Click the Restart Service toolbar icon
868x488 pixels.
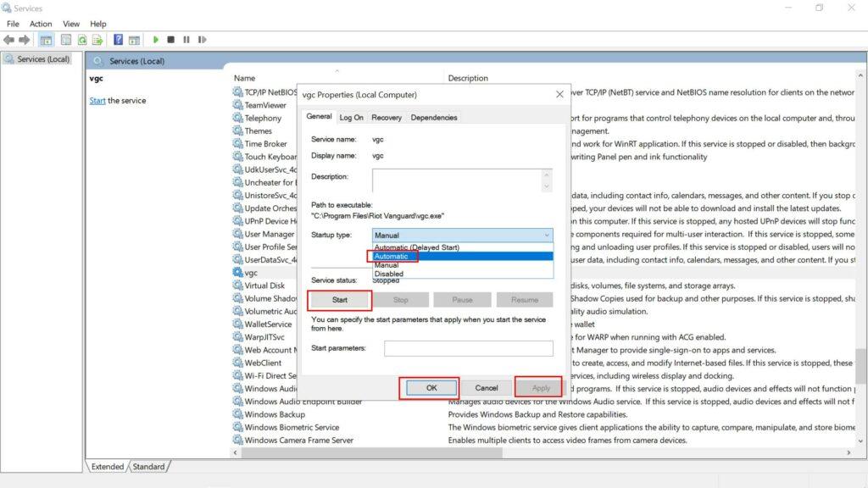[202, 40]
